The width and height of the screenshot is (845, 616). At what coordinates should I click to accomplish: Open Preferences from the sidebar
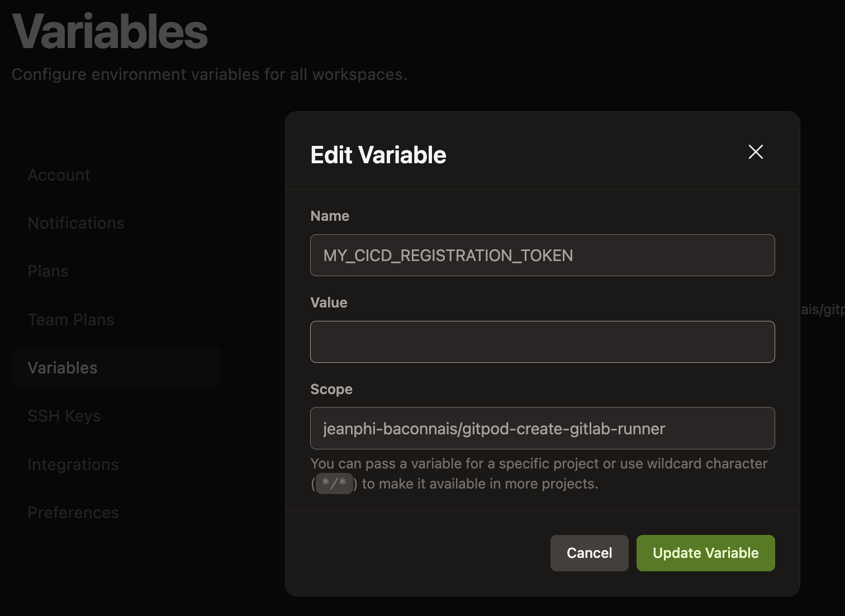tap(73, 513)
